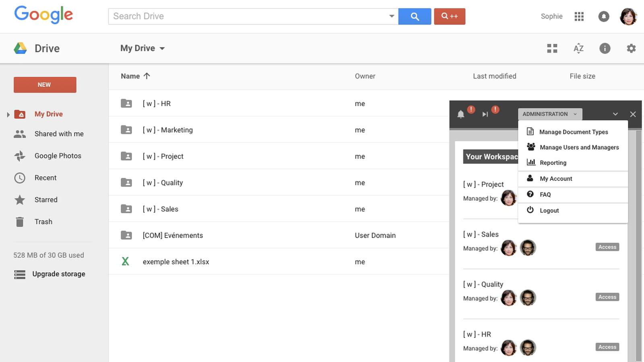Click Access button for [ w ] - HR

[x=607, y=347]
